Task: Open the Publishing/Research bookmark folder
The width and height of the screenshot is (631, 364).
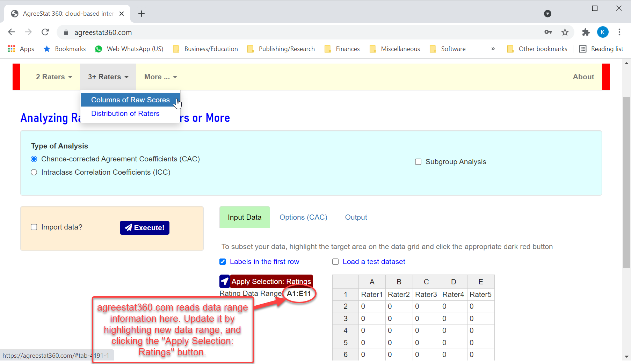Action: coord(281,49)
